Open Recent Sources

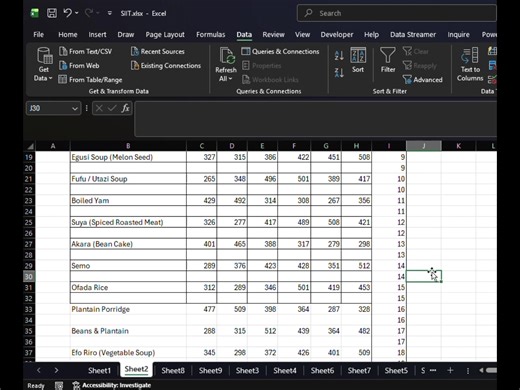158,51
